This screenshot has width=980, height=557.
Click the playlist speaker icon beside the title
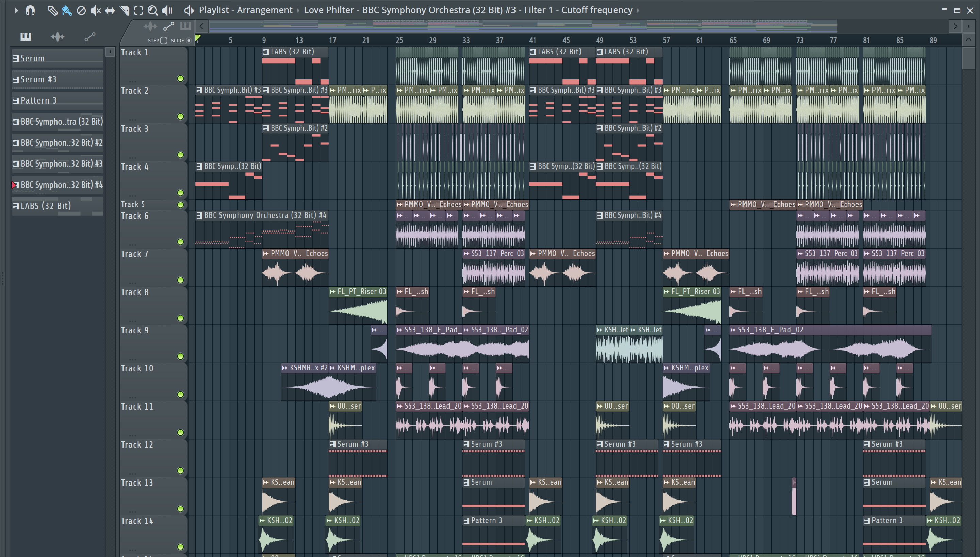(x=189, y=10)
